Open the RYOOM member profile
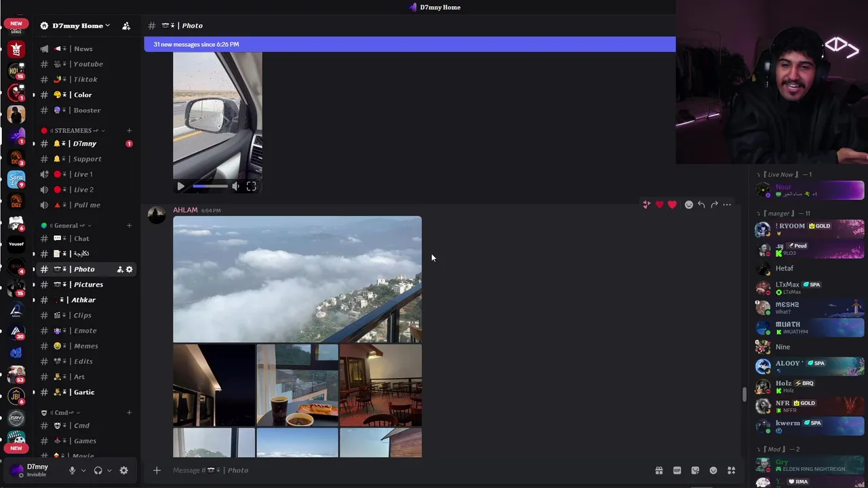 pos(809,229)
